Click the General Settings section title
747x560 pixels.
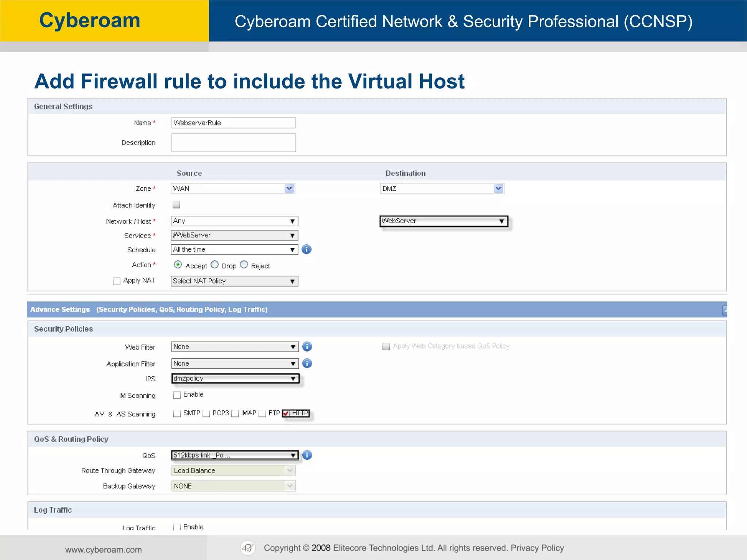click(x=63, y=106)
